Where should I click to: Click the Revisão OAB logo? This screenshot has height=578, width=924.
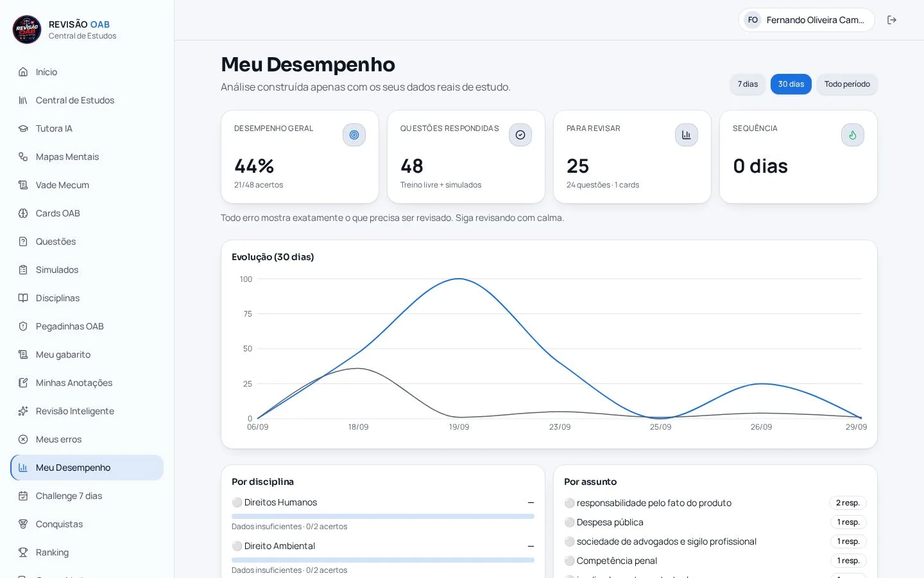pyautogui.click(x=27, y=30)
